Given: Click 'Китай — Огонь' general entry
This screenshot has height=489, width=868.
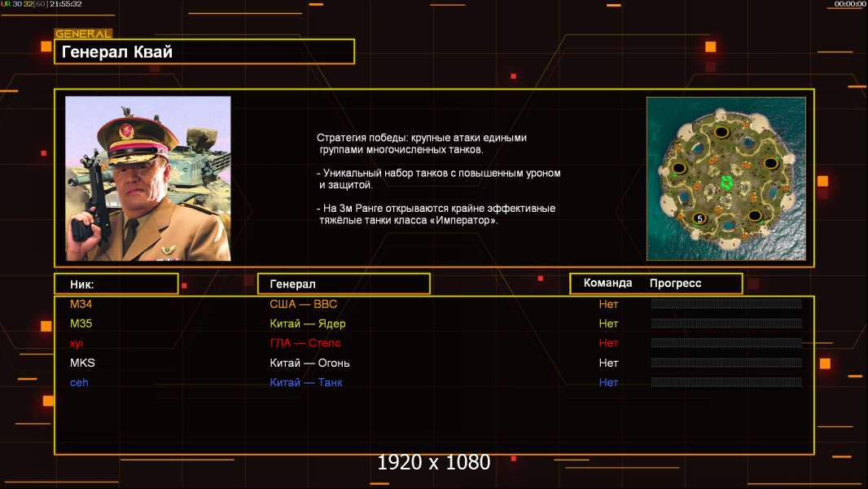Looking at the screenshot, I should tap(309, 363).
